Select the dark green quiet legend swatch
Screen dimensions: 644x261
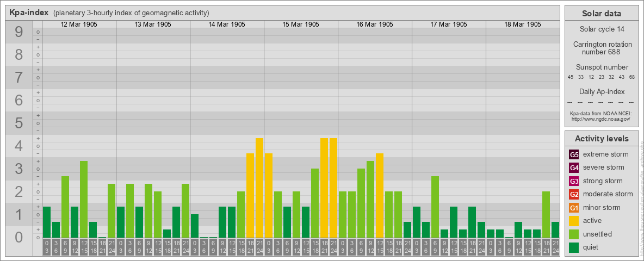tap(574, 247)
